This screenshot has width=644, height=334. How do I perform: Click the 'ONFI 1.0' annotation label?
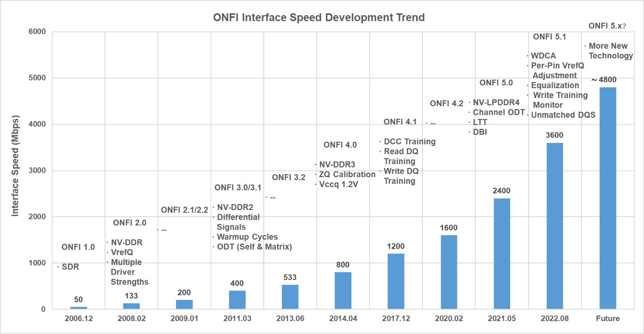(78, 248)
